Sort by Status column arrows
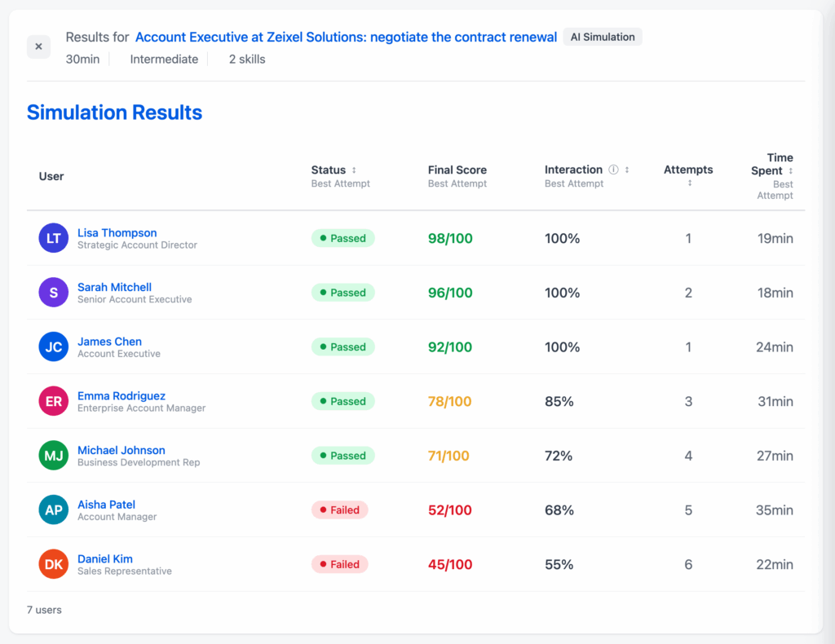 354,170
